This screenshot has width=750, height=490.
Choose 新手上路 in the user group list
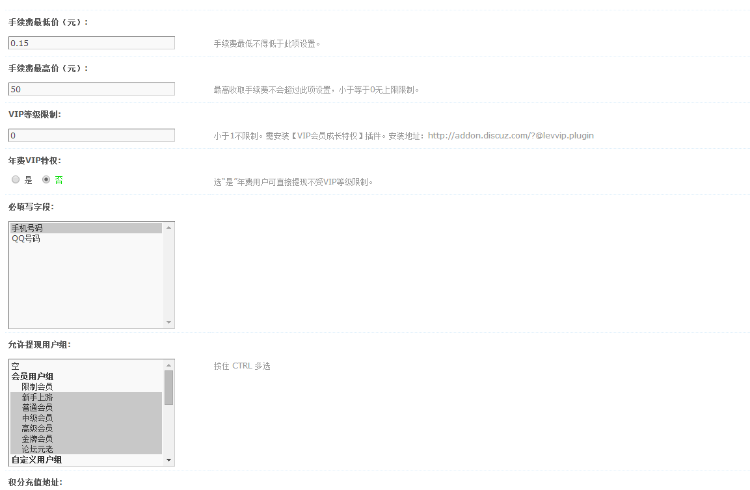click(86, 397)
